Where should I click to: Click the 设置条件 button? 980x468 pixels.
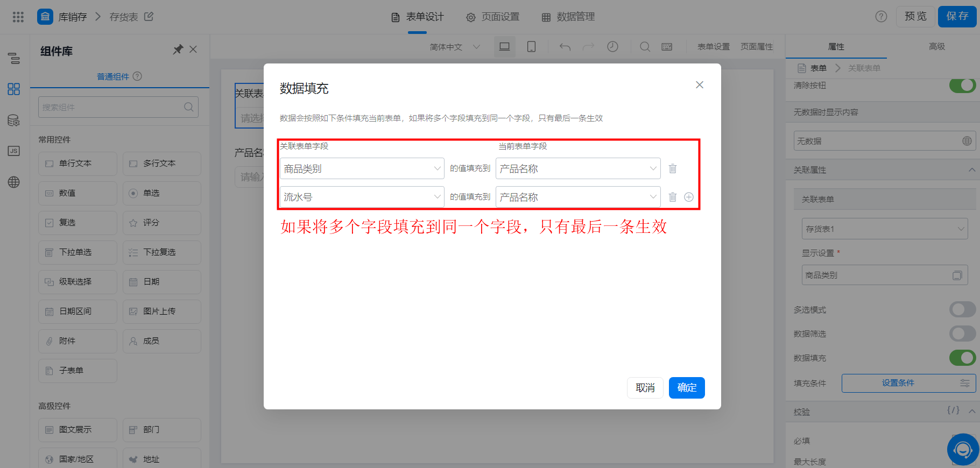[909, 383]
